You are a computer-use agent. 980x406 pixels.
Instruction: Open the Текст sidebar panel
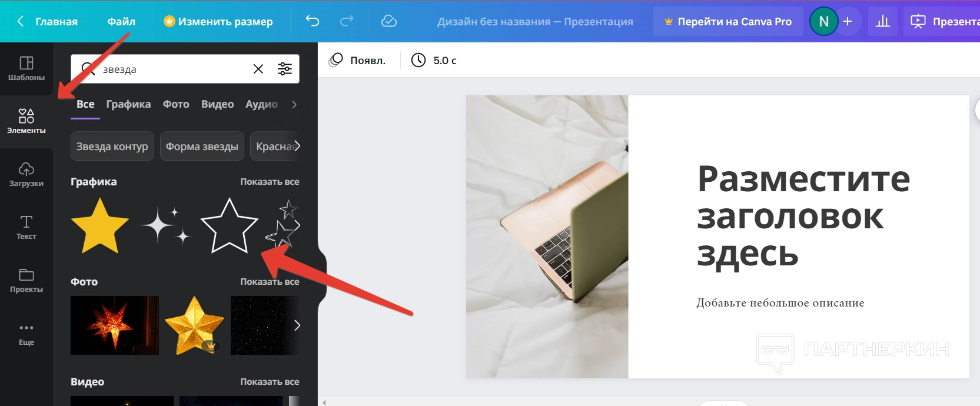click(26, 227)
